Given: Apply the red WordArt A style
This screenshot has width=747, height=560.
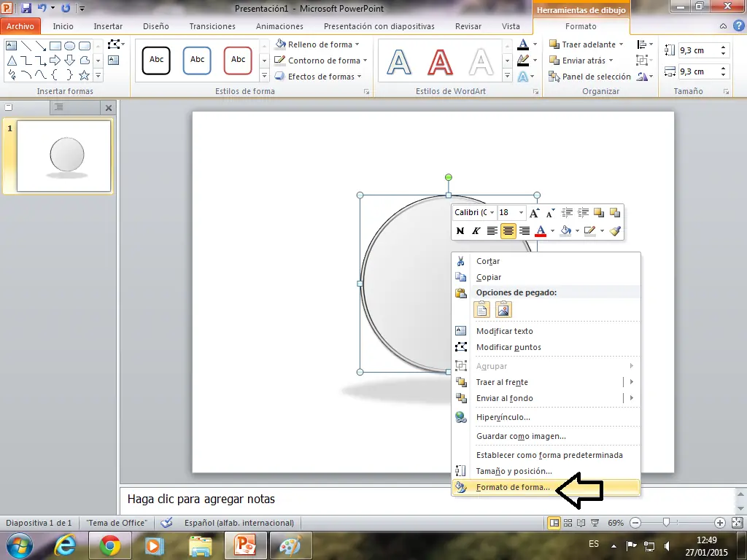Looking at the screenshot, I should coord(440,62).
